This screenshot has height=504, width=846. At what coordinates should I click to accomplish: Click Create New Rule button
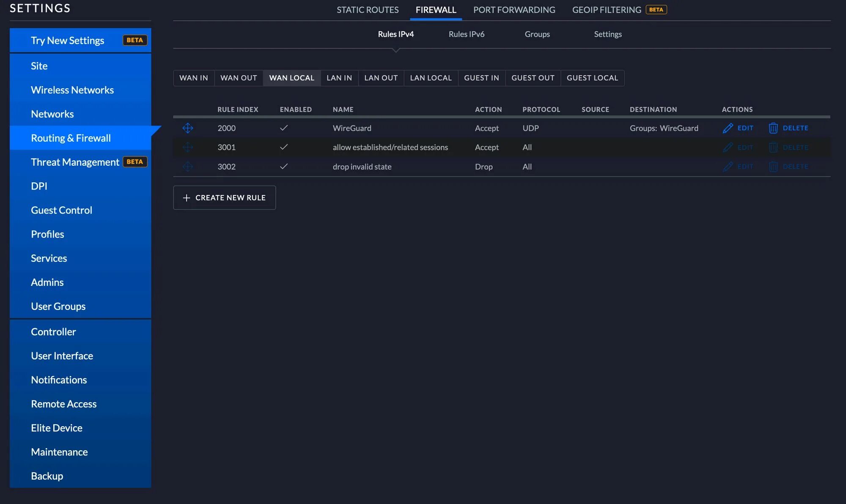pos(224,197)
